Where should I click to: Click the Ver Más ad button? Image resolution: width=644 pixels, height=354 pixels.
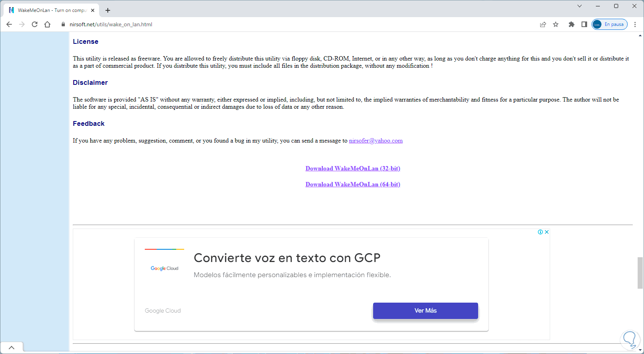tap(426, 311)
